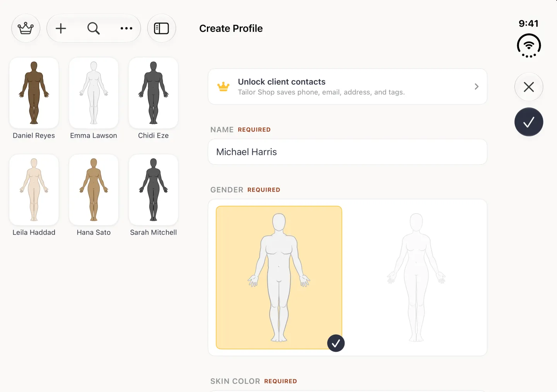Click the selected gender checkmark badge
The width and height of the screenshot is (557, 392).
point(336,343)
